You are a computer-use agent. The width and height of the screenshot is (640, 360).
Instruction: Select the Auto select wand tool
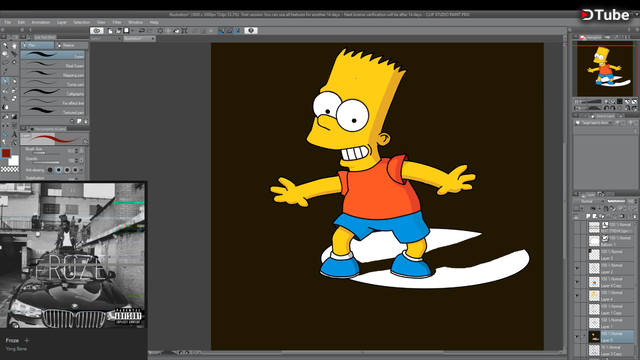click(14, 62)
